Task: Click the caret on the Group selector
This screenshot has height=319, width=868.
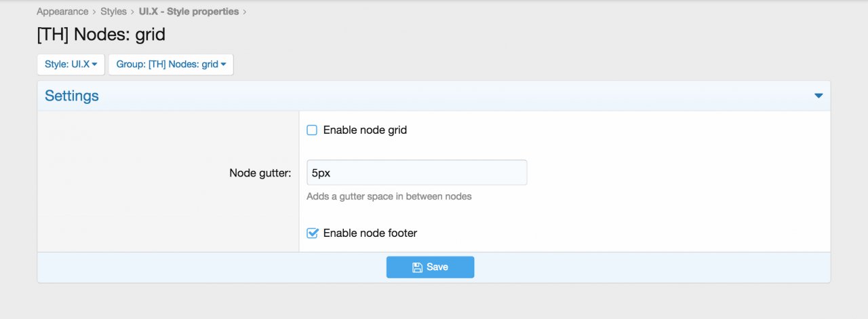Action: [x=224, y=65]
